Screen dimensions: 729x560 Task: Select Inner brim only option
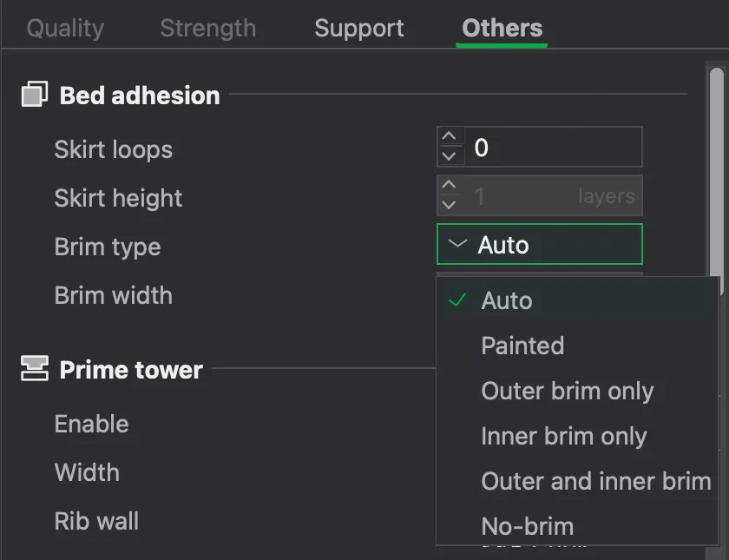(x=576, y=436)
